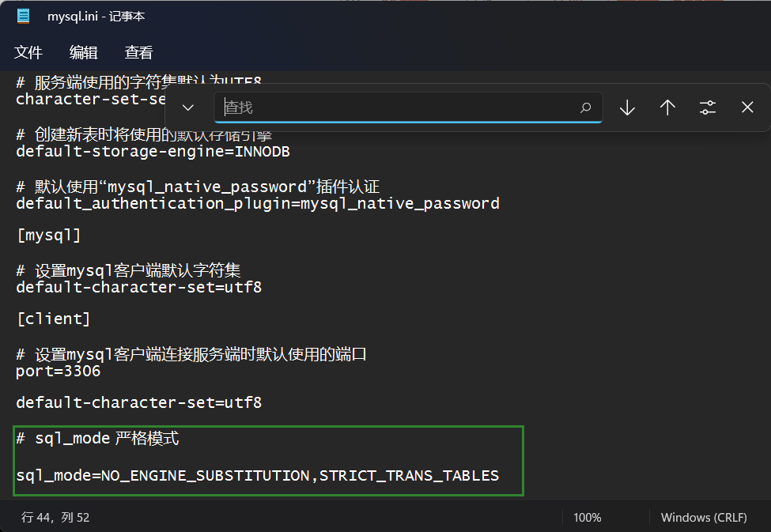Click the magnifier icon in the search box

pyautogui.click(x=585, y=108)
